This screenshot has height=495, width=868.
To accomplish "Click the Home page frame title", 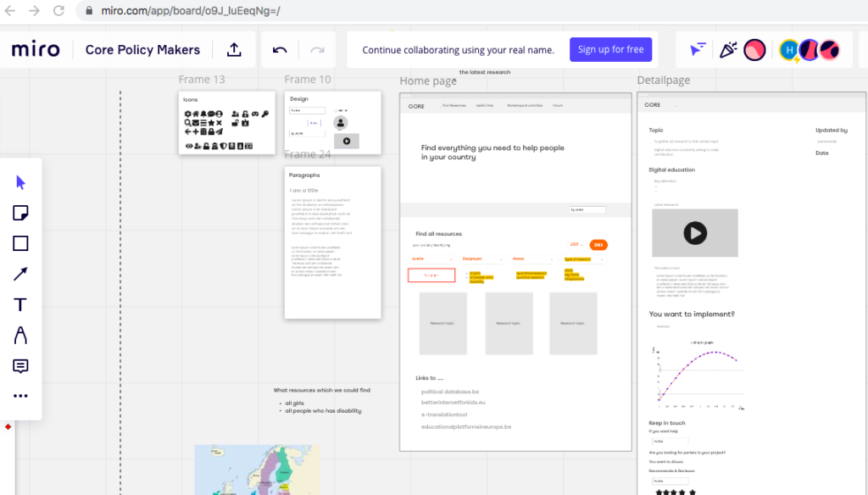I will tap(428, 81).
